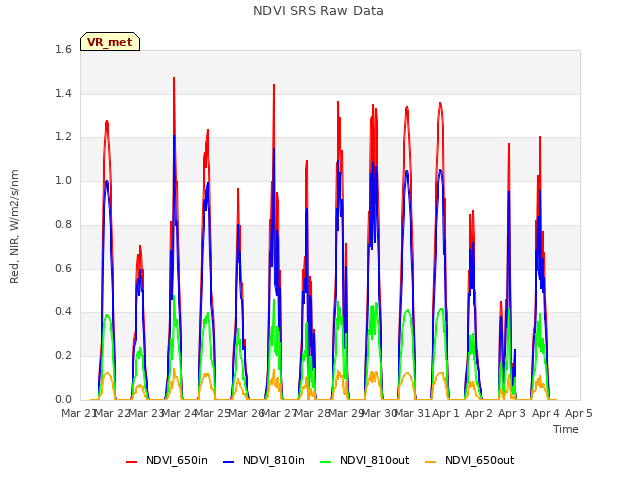The height and width of the screenshot is (480, 640).
Task: Click the blue NDVI_810in legend swatch
Action: pyautogui.click(x=229, y=462)
